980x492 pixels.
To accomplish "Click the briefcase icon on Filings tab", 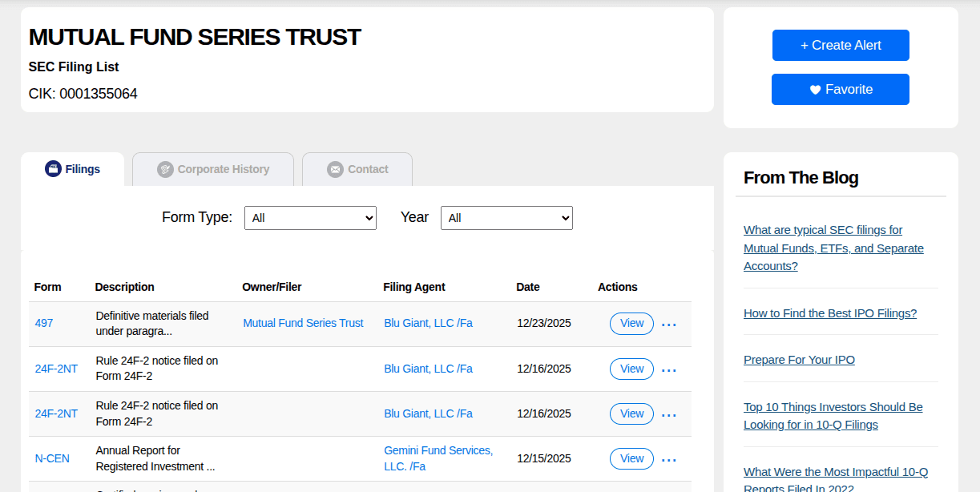I will 53,169.
